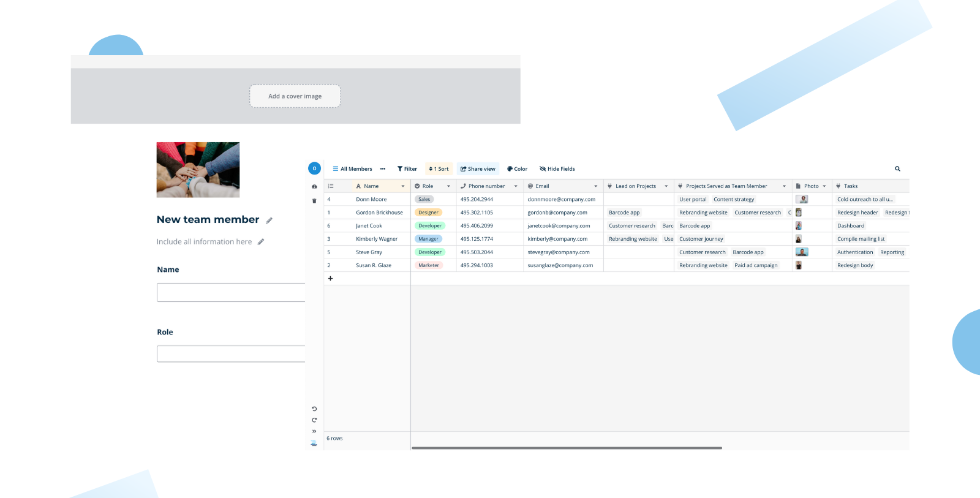980x498 pixels.
Task: Expand the Photo column dropdown arrow
Action: pos(824,186)
